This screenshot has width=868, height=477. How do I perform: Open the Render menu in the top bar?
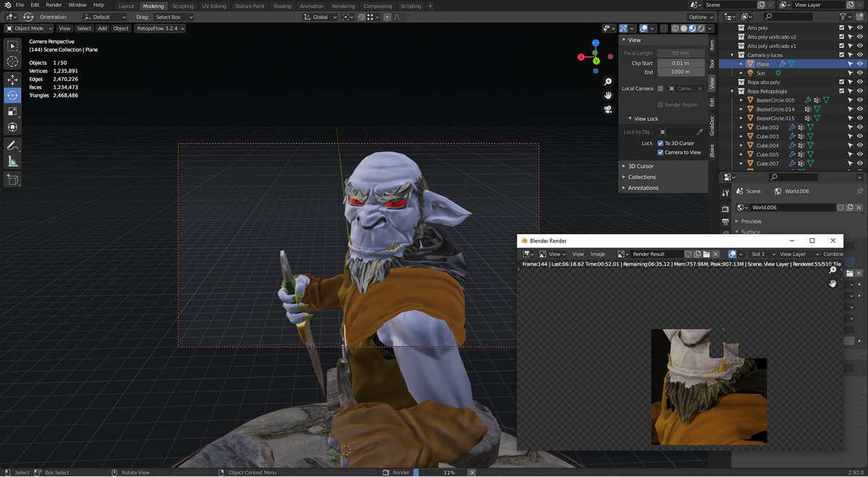coord(54,4)
